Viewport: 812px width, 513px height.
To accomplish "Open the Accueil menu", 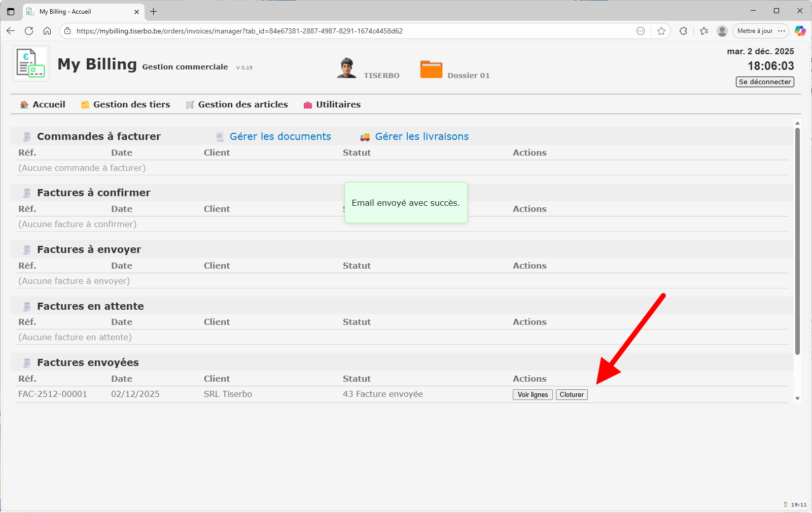I will pos(43,104).
